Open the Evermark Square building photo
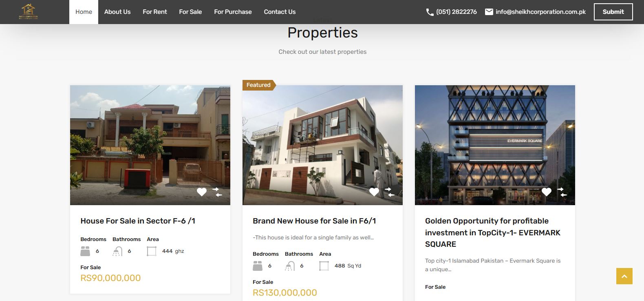The height and width of the screenshot is (301, 644). 494,139
